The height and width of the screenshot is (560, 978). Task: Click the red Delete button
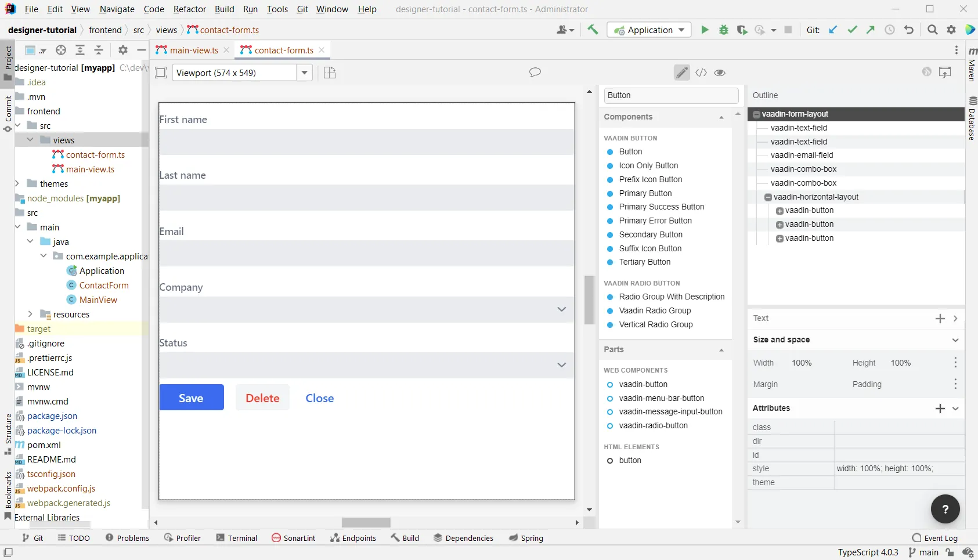(x=262, y=398)
